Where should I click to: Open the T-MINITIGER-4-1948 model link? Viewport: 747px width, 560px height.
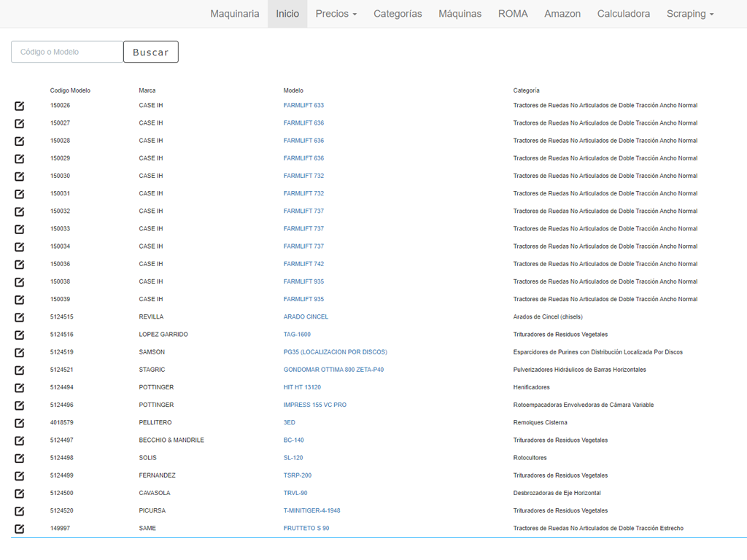(311, 510)
